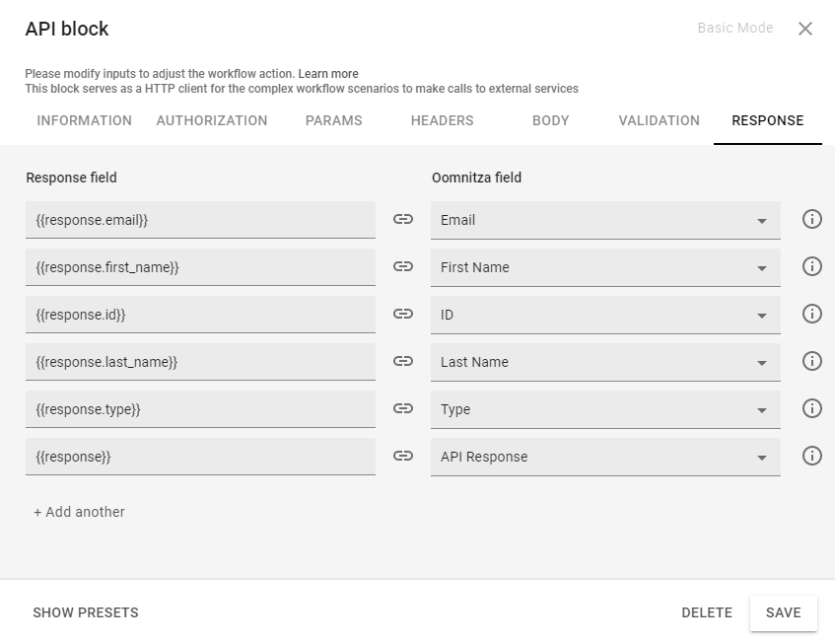View info icon next to Email field
This screenshot has height=644, width=835.
click(811, 219)
